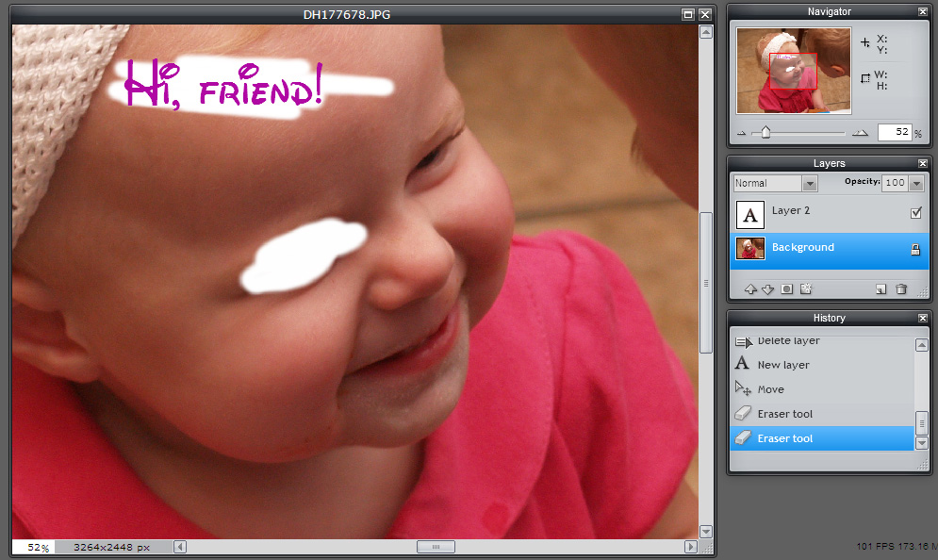This screenshot has height=560, width=938.
Task: Select the Background layer name
Action: (x=803, y=247)
